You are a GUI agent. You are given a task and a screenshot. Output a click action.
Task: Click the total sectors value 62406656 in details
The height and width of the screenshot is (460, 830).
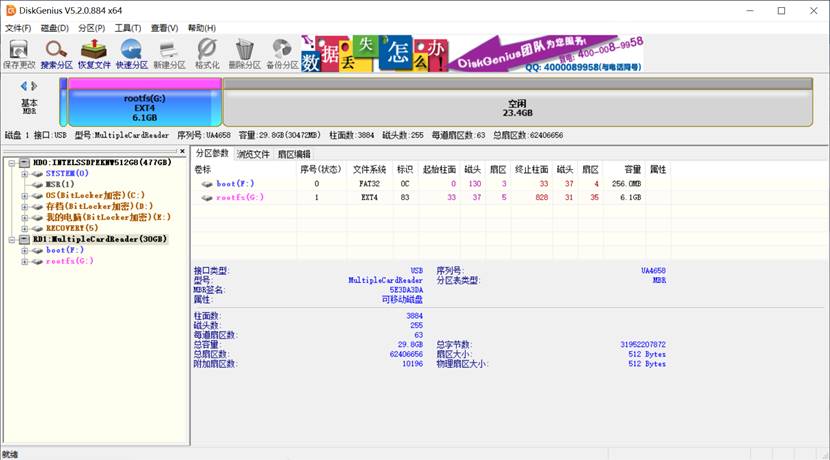click(x=406, y=354)
